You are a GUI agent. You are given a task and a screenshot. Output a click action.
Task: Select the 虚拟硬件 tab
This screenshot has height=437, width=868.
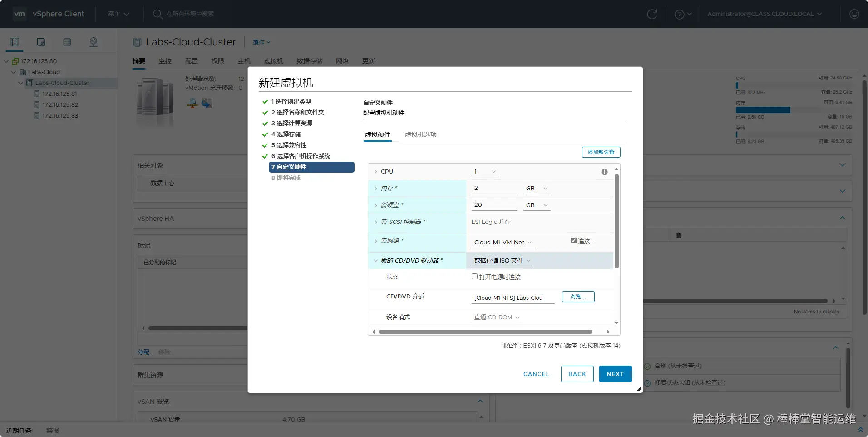point(378,134)
